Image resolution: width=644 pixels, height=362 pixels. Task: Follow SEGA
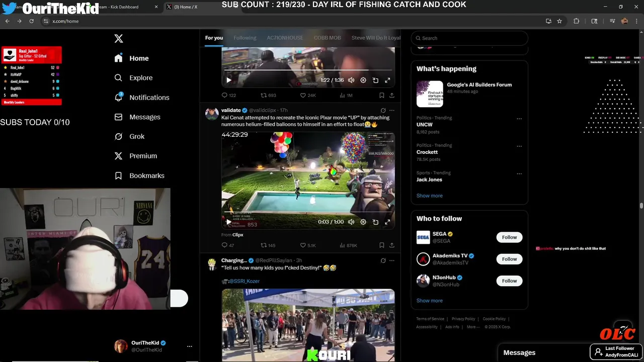[x=509, y=237]
